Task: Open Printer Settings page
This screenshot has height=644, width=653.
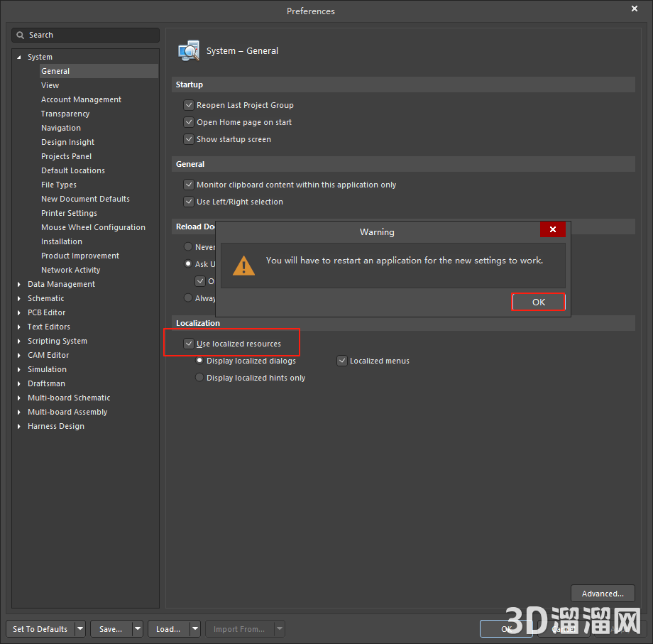Action: tap(69, 213)
